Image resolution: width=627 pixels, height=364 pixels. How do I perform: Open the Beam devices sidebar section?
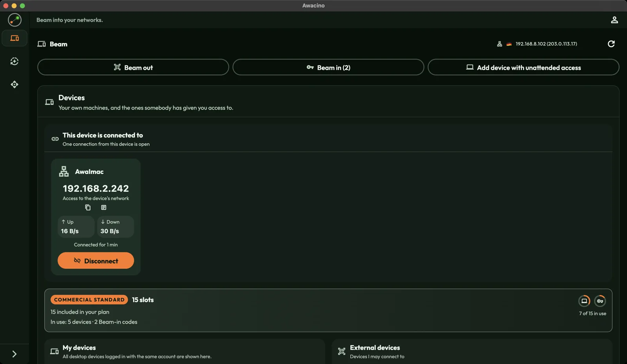(14, 38)
